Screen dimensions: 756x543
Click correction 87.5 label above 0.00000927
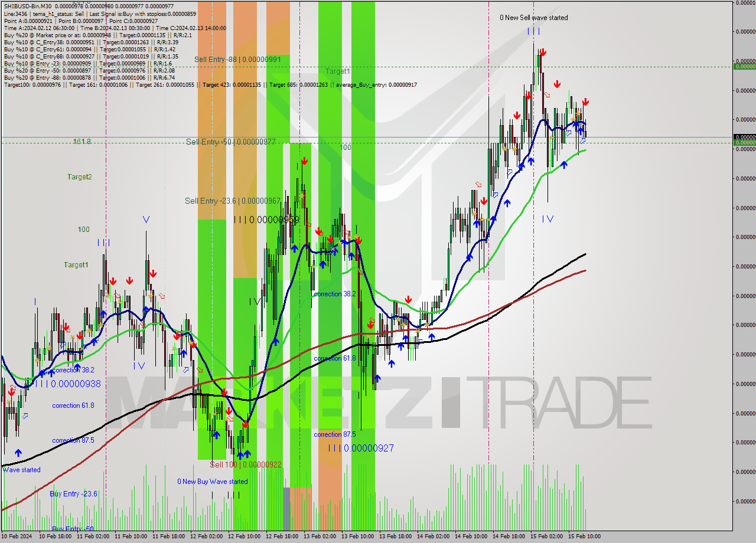(x=335, y=434)
